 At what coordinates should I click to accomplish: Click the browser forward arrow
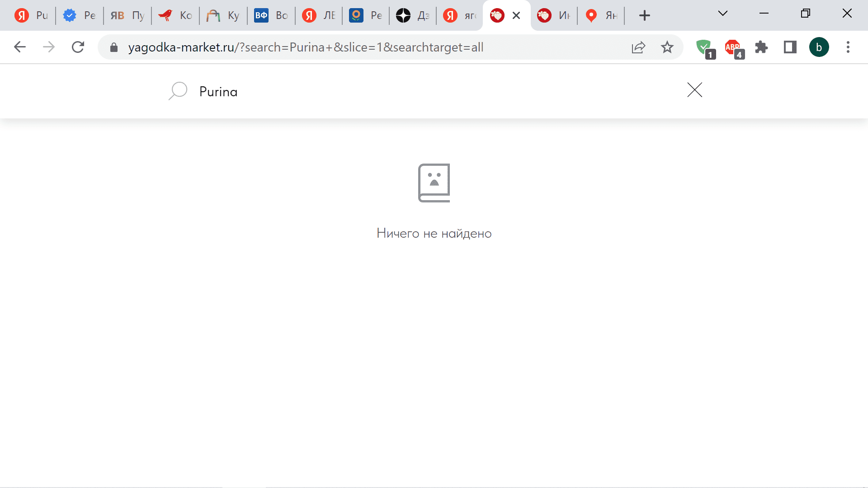pos(49,47)
